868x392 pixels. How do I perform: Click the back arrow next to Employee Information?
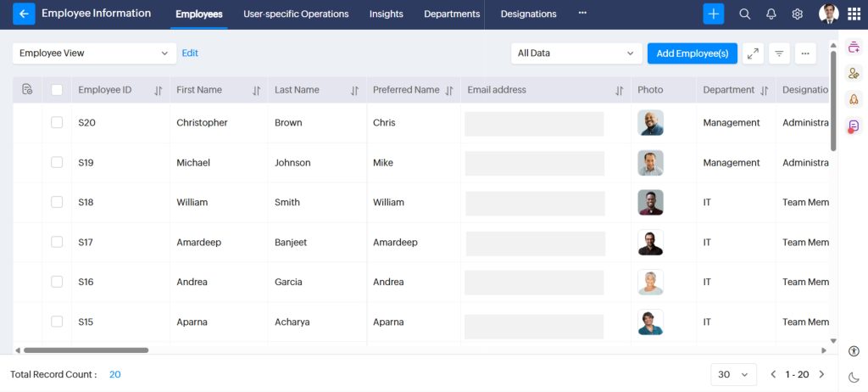pyautogui.click(x=24, y=14)
